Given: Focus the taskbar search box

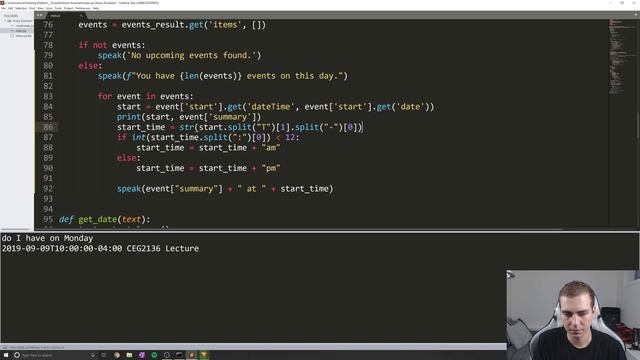Looking at the screenshot, I should tap(55, 355).
